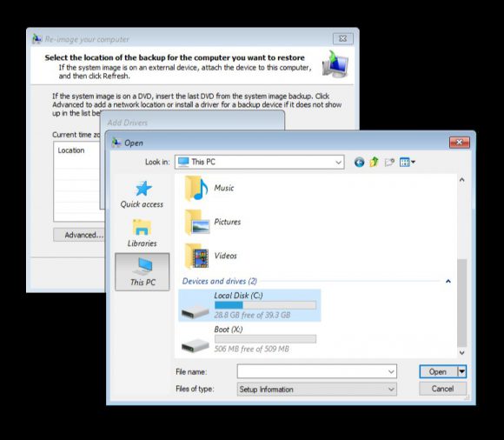Image resolution: width=504 pixels, height=440 pixels.
Task: Click the Boot (X:) capacity bar
Action: (265, 338)
